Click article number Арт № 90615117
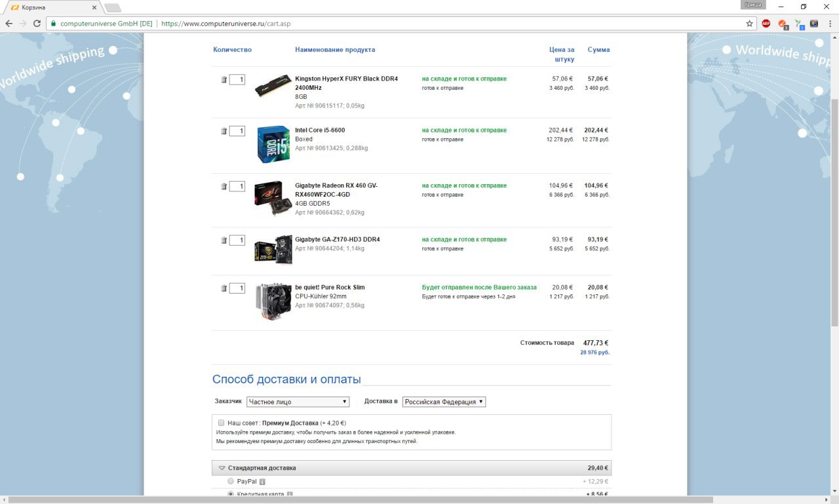 [x=319, y=105]
